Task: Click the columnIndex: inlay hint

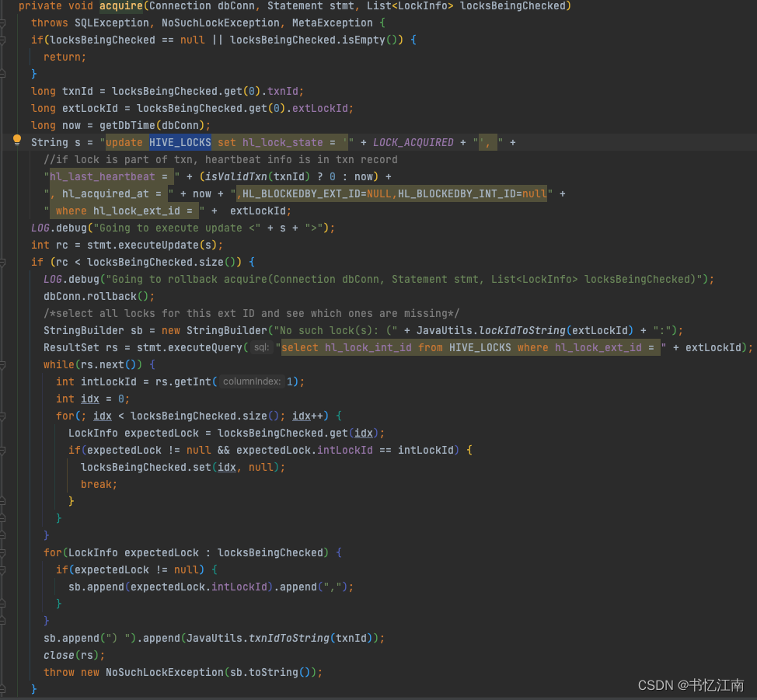Action: [252, 381]
